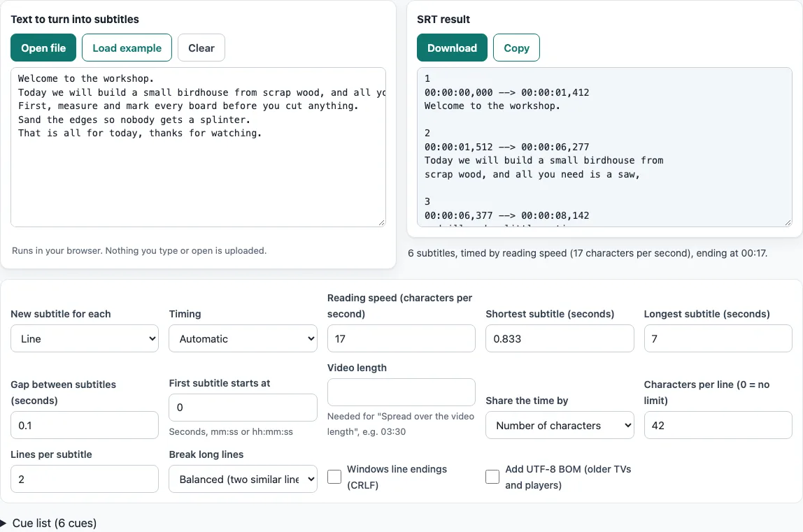Click the SRT line 'scrap wood, and all you need is a saw,'

(532, 174)
